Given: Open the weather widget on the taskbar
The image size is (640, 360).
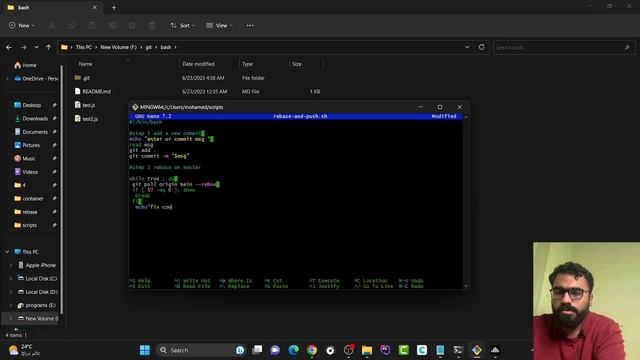Looking at the screenshot, I should (x=25, y=350).
